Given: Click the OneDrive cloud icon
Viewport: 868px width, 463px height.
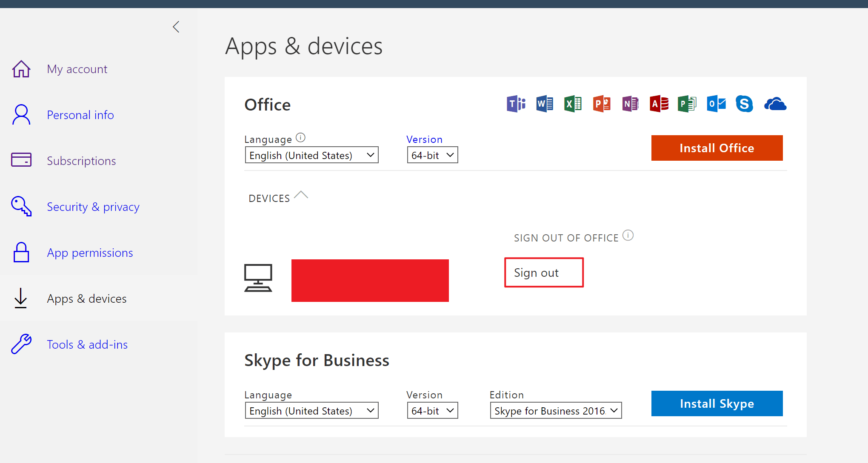Looking at the screenshot, I should click(x=775, y=104).
